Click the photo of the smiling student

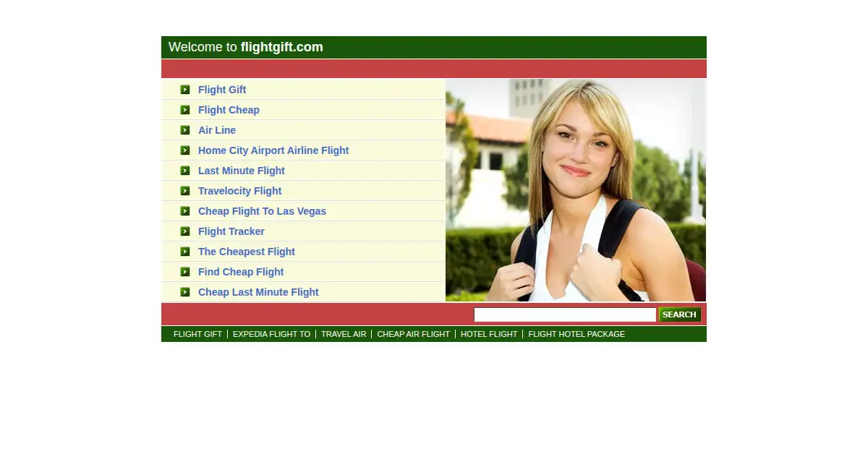click(576, 190)
